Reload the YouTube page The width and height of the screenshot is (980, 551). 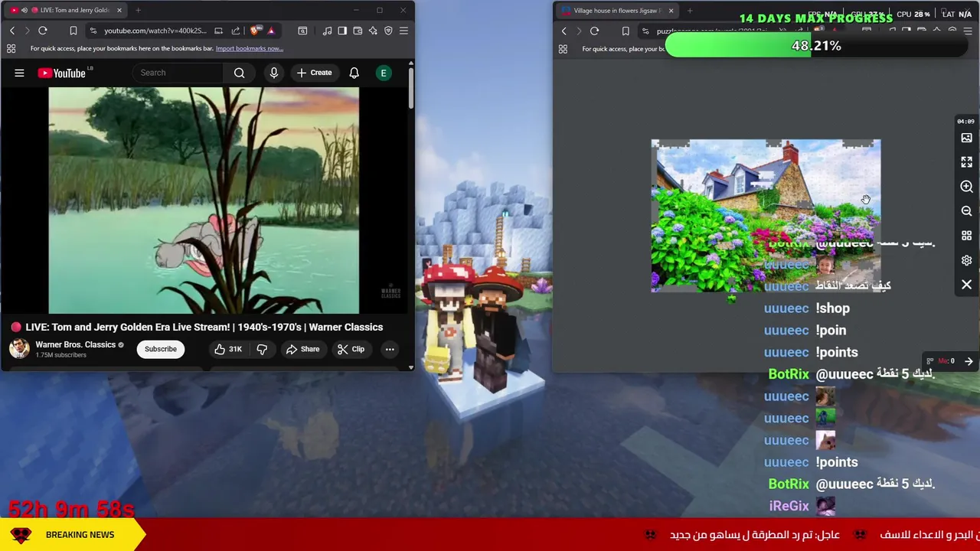point(43,31)
